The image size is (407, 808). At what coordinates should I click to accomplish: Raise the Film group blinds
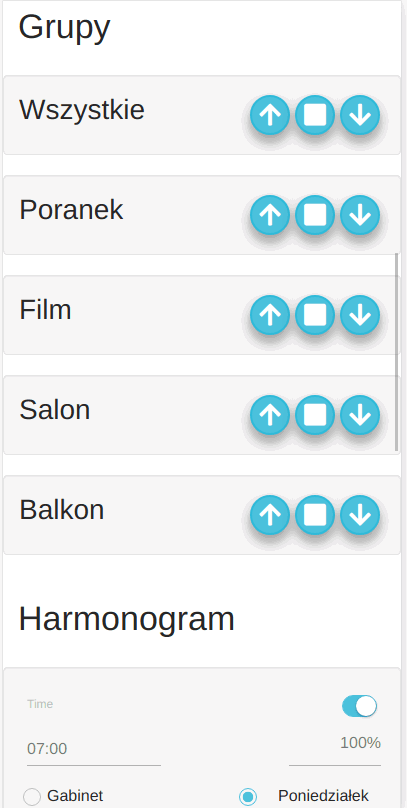click(x=270, y=315)
